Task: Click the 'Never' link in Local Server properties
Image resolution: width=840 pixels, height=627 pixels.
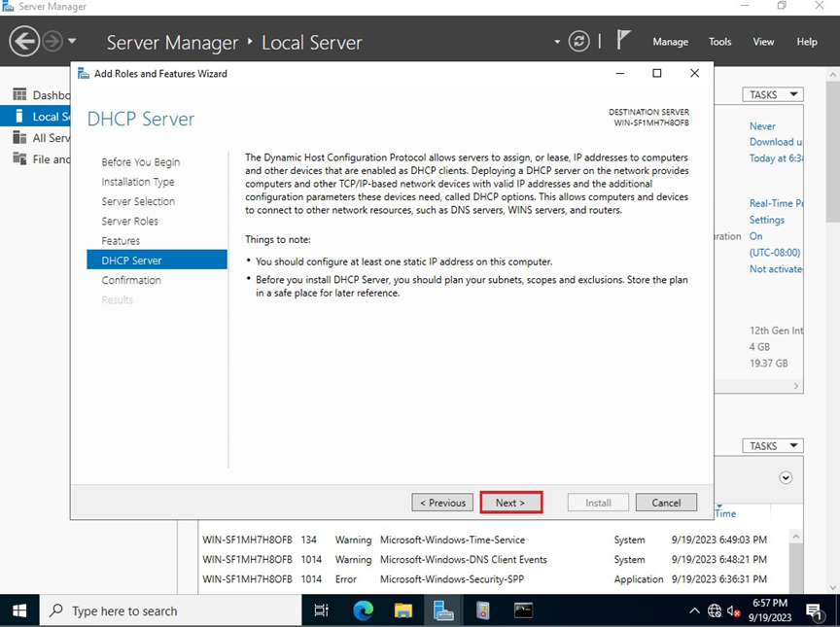Action: click(762, 126)
